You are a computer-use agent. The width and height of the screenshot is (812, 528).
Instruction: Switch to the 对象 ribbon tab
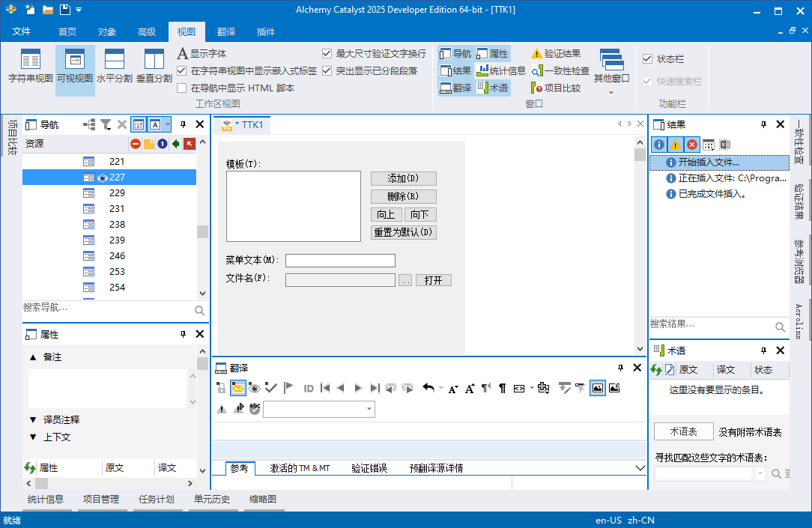click(107, 31)
